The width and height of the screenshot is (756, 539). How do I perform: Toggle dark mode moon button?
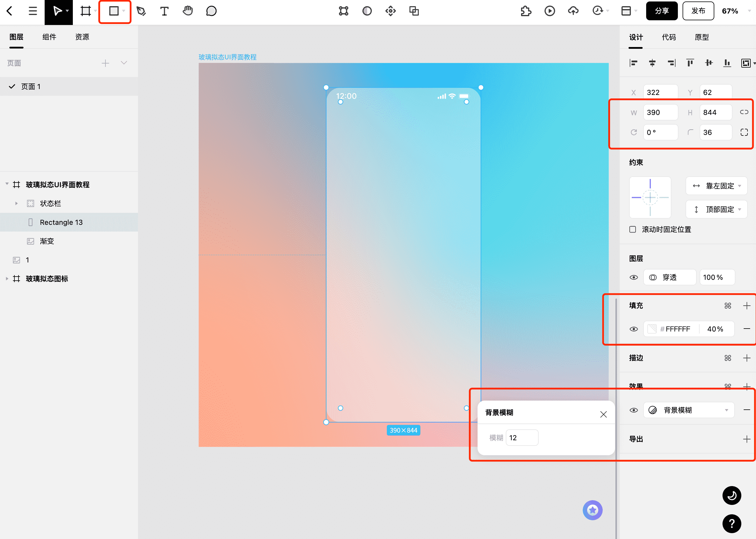click(x=731, y=496)
